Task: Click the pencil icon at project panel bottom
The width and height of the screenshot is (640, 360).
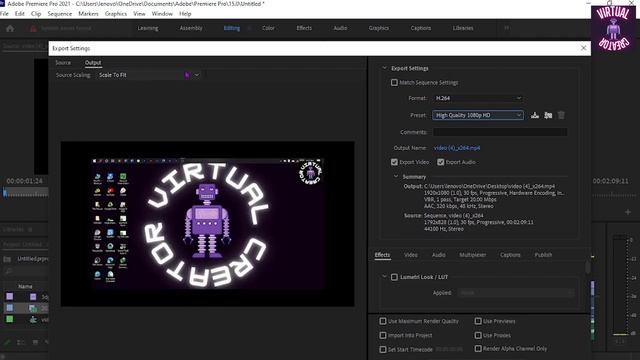Action: (7, 342)
